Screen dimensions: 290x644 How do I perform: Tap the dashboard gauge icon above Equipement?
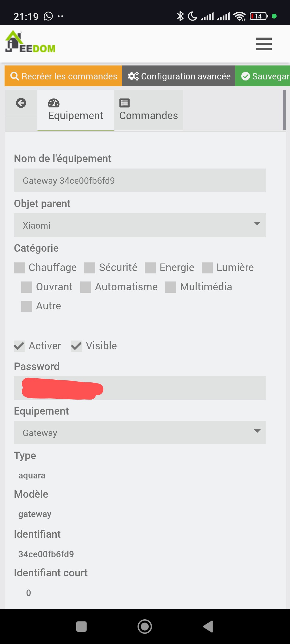[54, 103]
